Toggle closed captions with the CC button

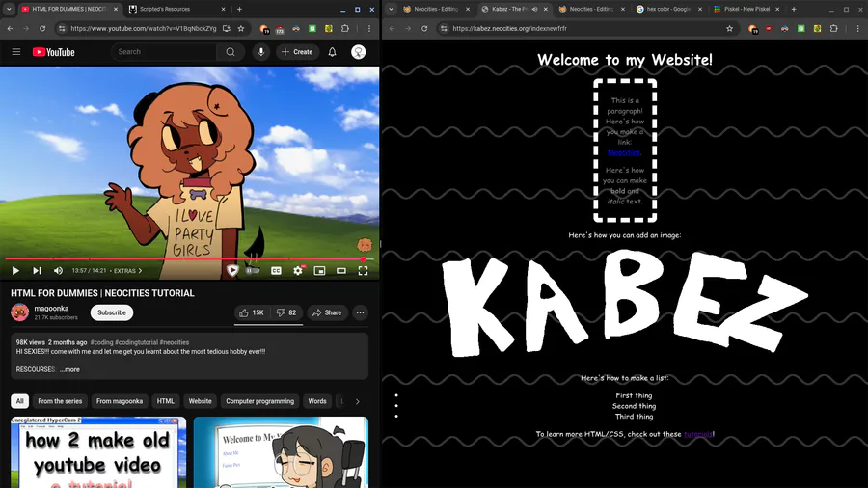click(x=276, y=271)
